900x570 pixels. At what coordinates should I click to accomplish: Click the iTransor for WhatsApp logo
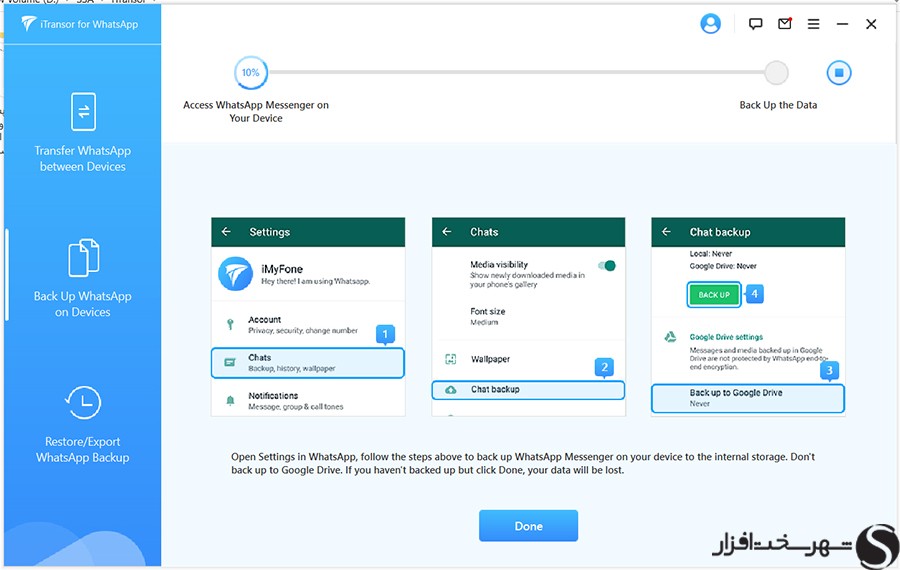click(80, 24)
